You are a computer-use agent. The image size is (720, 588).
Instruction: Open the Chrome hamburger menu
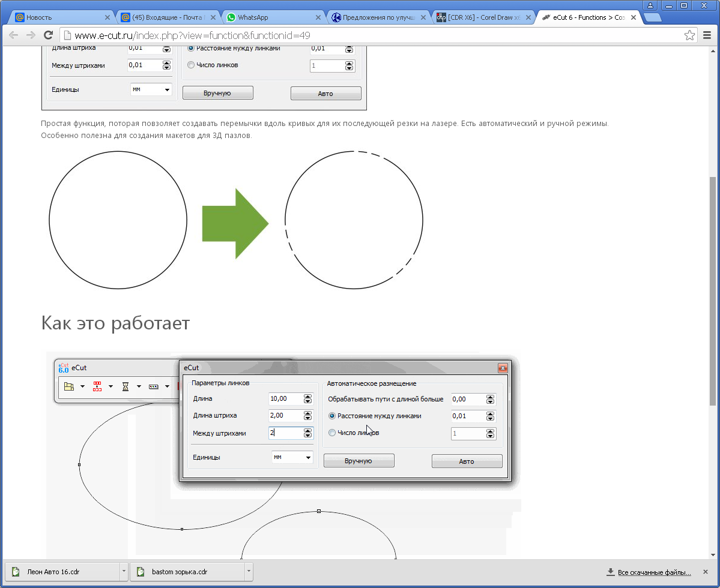pos(707,35)
